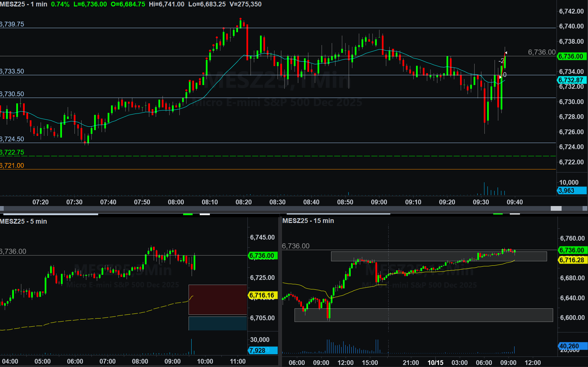
Task: Select the blue 40,260 volume tag on 15-min chart
Action: (572, 346)
